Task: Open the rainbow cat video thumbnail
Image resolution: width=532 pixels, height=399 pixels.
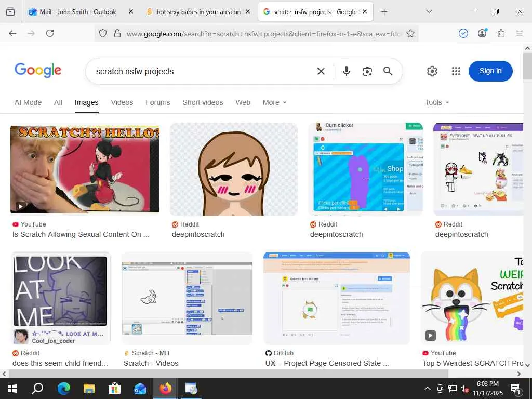Action: 472,298
